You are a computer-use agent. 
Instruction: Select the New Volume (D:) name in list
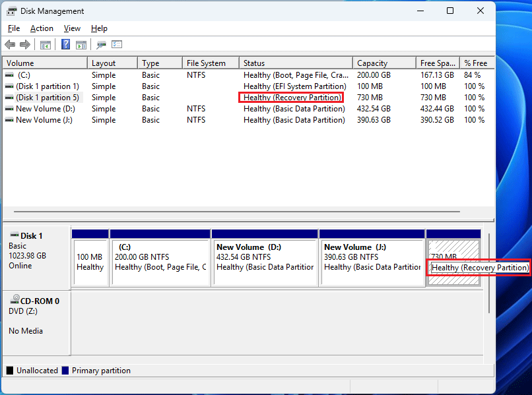tap(46, 109)
